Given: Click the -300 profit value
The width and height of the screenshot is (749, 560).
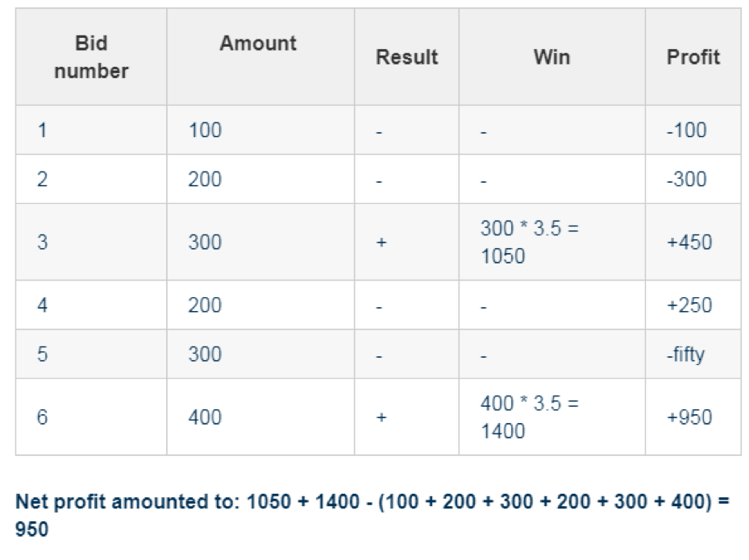Looking at the screenshot, I should click(x=686, y=179).
